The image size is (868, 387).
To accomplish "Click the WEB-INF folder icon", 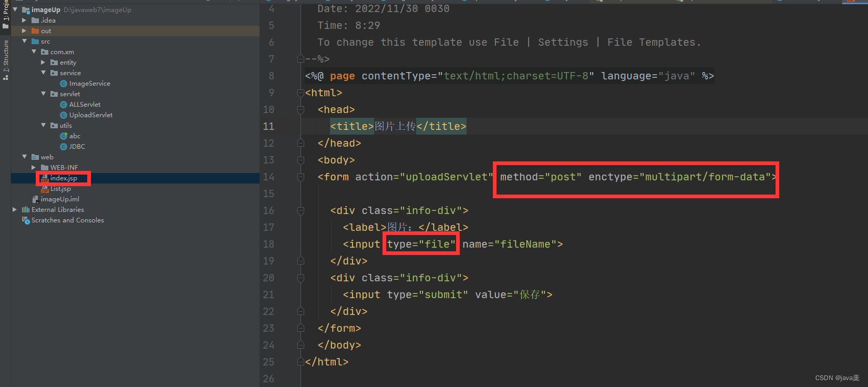I will tap(45, 168).
